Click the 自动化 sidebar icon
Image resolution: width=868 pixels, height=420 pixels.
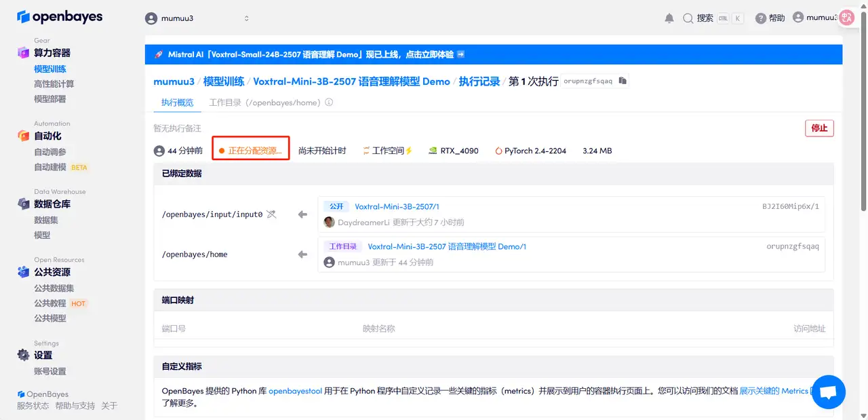(23, 136)
